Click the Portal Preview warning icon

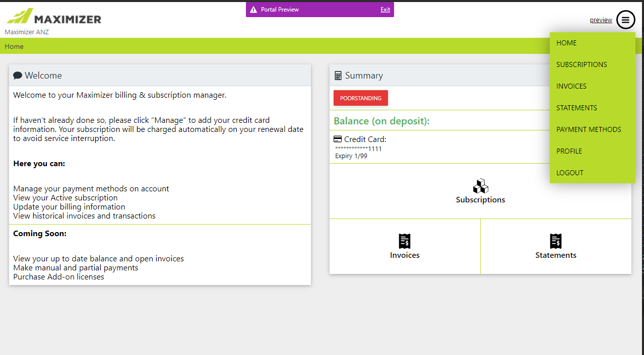click(253, 10)
